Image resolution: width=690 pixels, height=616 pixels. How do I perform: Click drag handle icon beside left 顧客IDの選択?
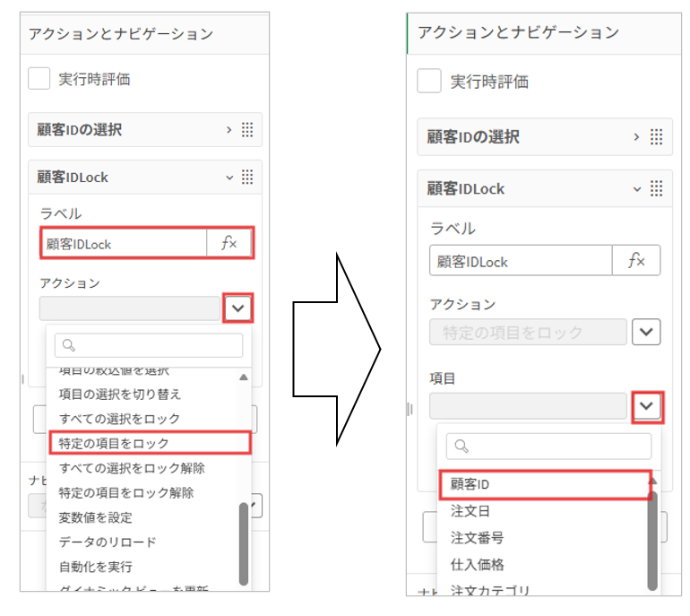(248, 130)
